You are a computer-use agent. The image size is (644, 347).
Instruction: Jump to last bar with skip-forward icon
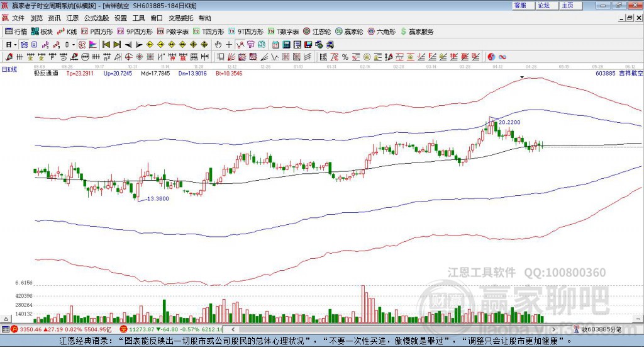[118, 45]
